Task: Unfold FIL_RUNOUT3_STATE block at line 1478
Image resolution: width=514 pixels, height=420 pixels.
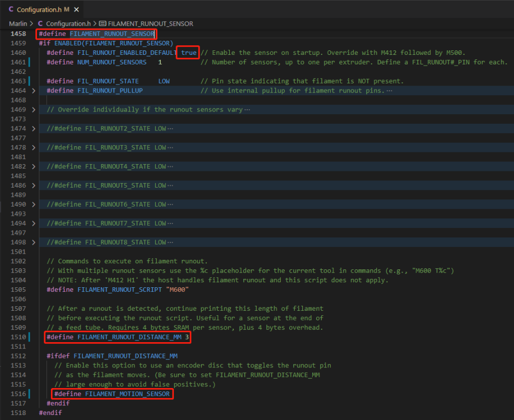Action: 34,147
